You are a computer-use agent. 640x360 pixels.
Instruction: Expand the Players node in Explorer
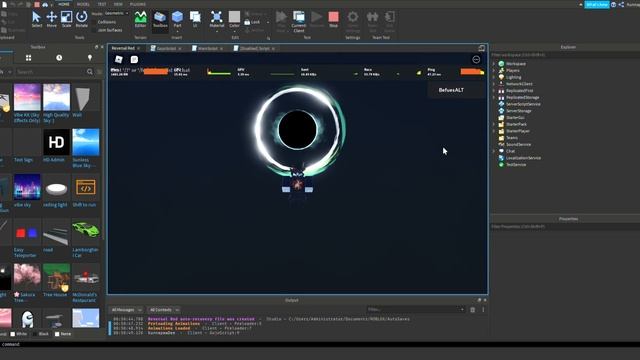(494, 71)
